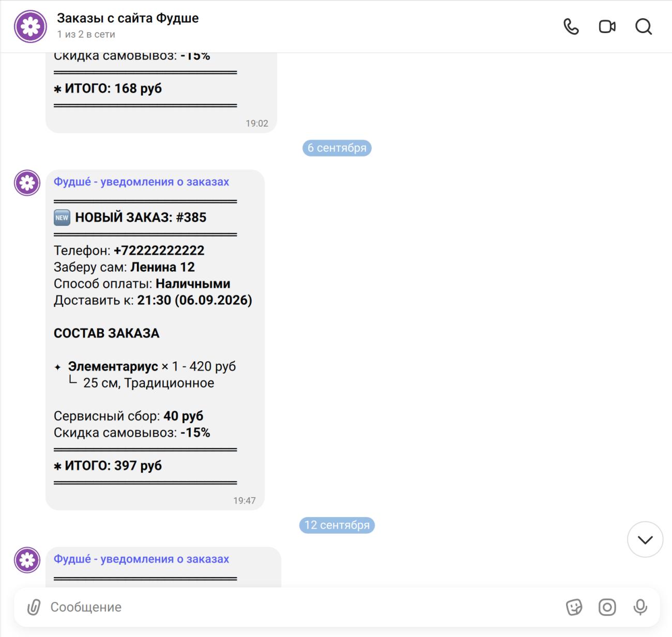Start a voice call with the phone icon
The image size is (672, 637).
click(571, 26)
